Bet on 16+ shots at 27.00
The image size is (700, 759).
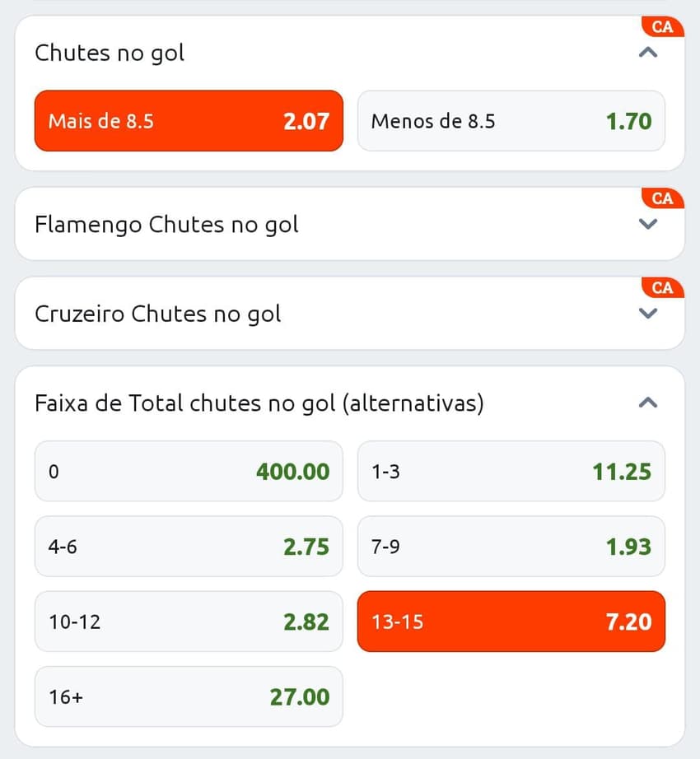189,696
